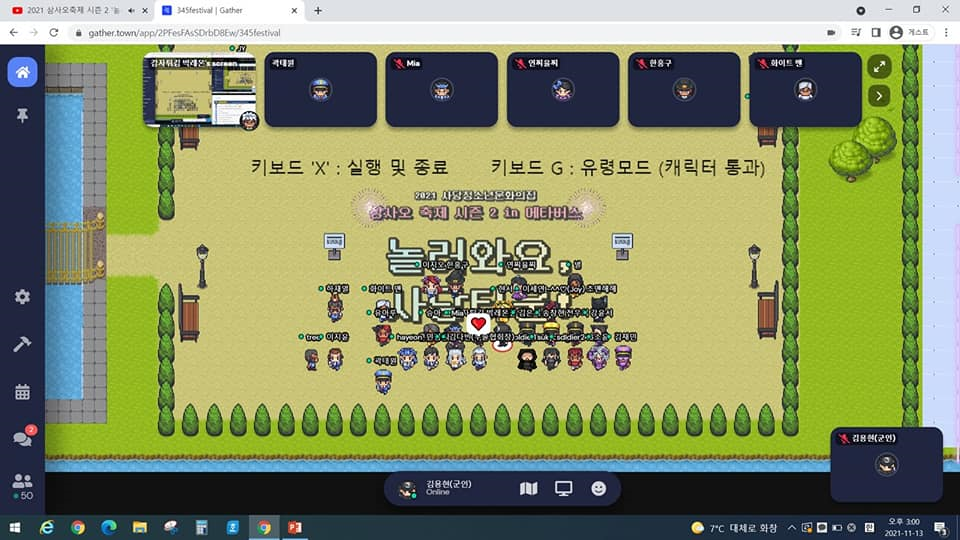Open the Gather home menu icon

22,72
